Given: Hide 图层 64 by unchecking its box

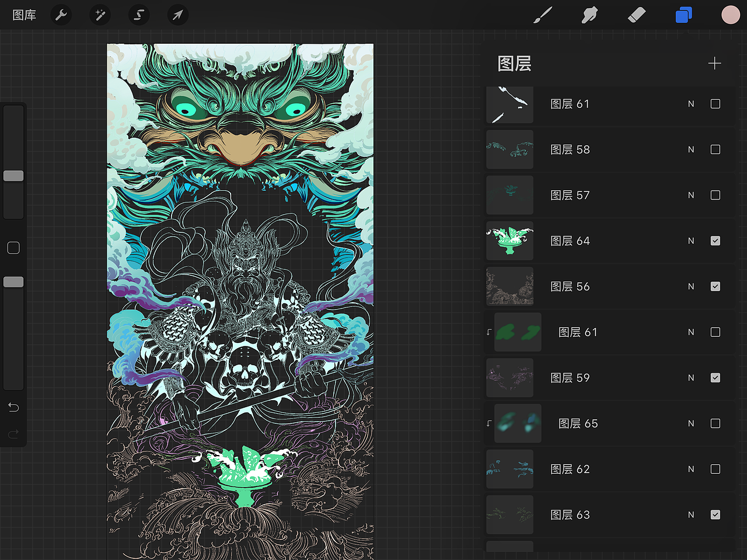Looking at the screenshot, I should click(715, 241).
